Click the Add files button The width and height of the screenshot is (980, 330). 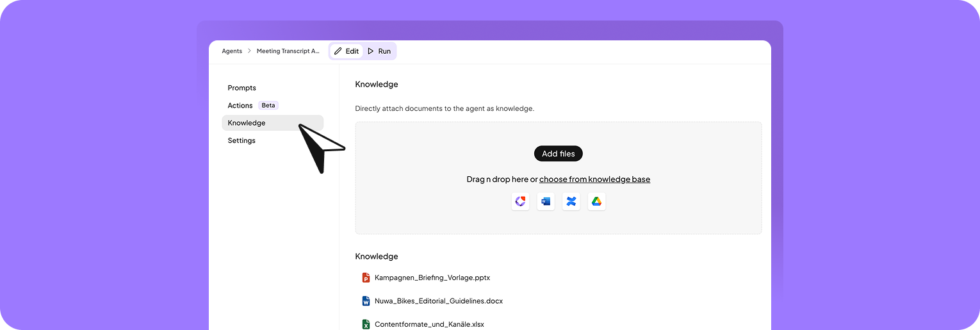pos(559,154)
